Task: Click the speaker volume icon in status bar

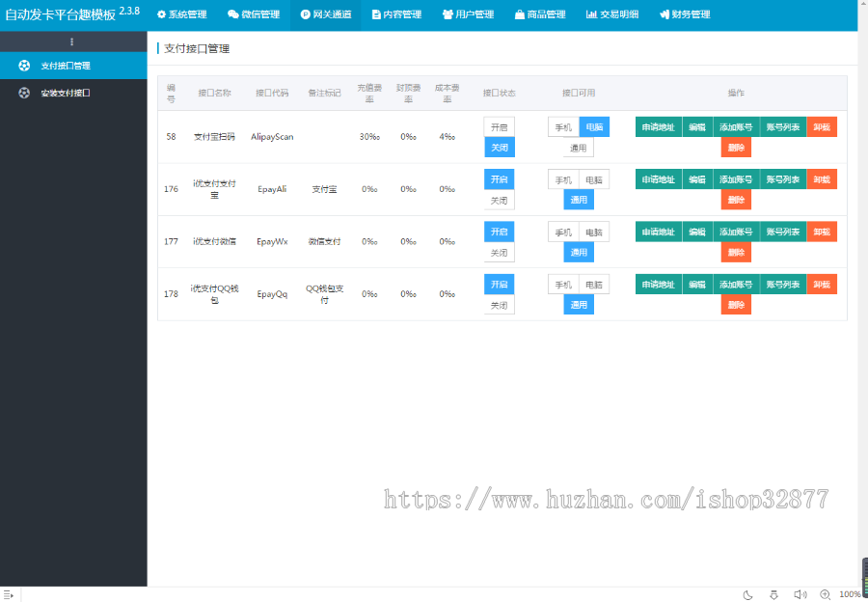Action: point(800,596)
